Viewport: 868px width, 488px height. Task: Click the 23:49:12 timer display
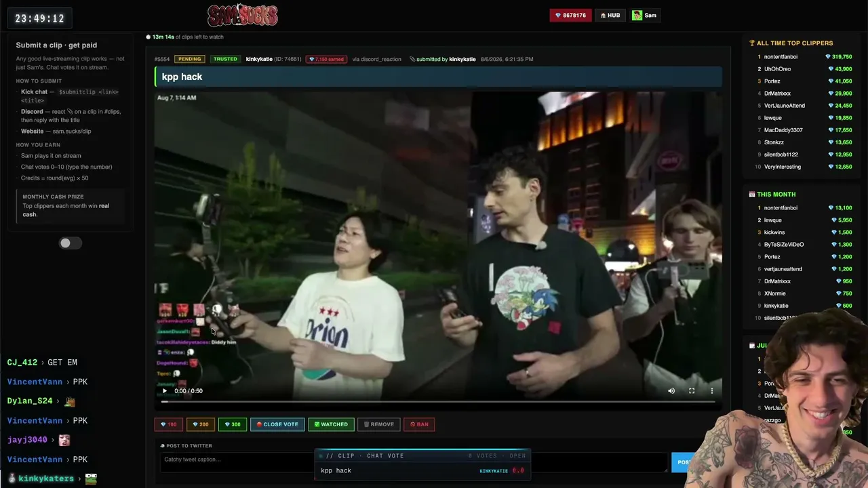(x=40, y=18)
